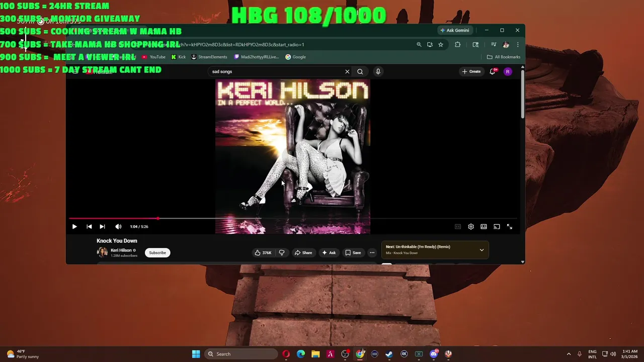Click the Keri Hilson channel avatar
644x362 pixels.
[x=102, y=252]
